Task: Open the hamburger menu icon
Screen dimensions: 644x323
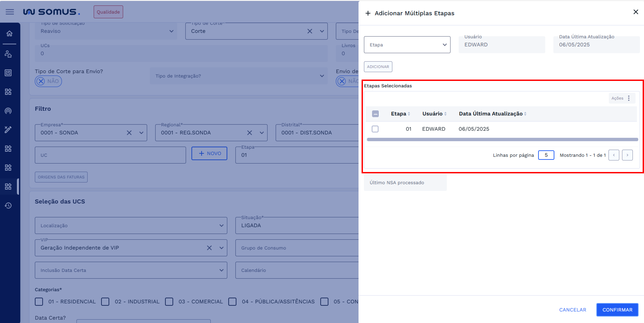Action: (x=10, y=12)
